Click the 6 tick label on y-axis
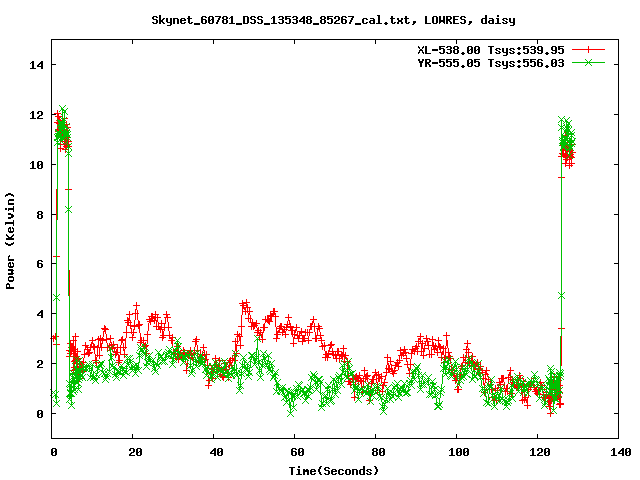Viewport: 640px width, 480px height. point(41,264)
